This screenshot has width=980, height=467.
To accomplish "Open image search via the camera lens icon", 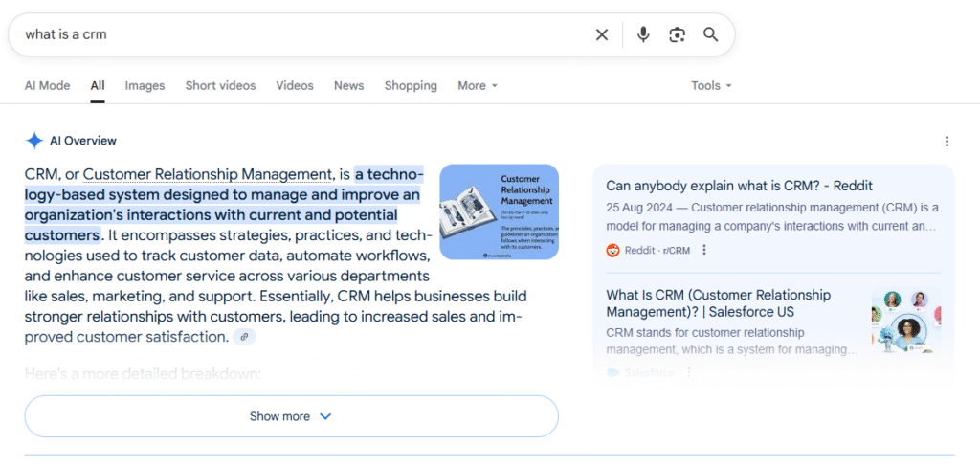I will click(677, 34).
